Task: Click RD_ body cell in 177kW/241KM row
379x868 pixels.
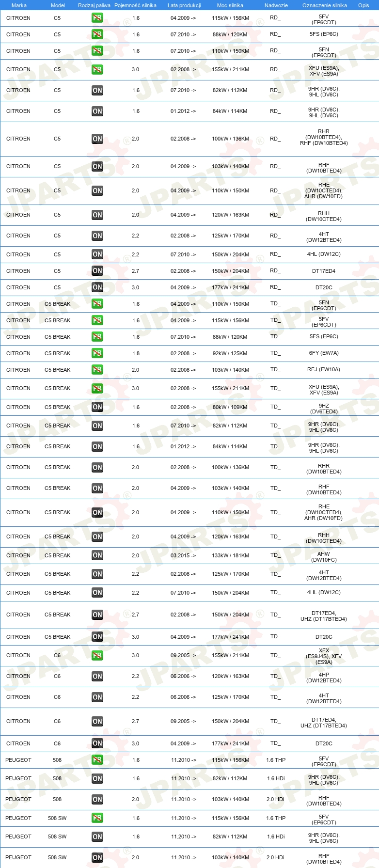Action: (x=275, y=287)
